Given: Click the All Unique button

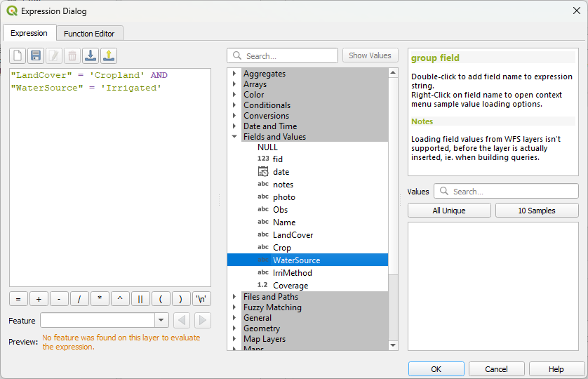Looking at the screenshot, I should click(x=449, y=211).
